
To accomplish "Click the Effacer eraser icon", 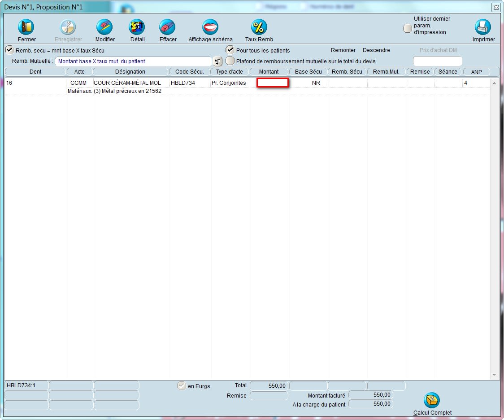I will 168,28.
